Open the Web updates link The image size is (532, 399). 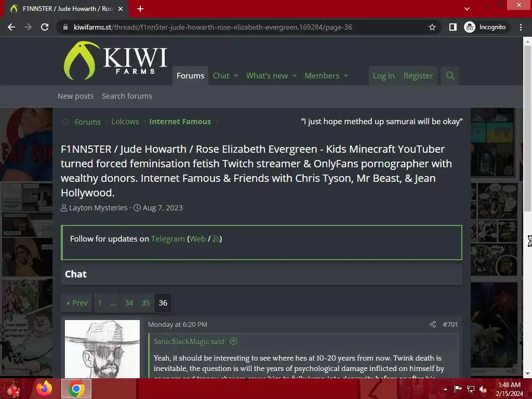pos(197,239)
